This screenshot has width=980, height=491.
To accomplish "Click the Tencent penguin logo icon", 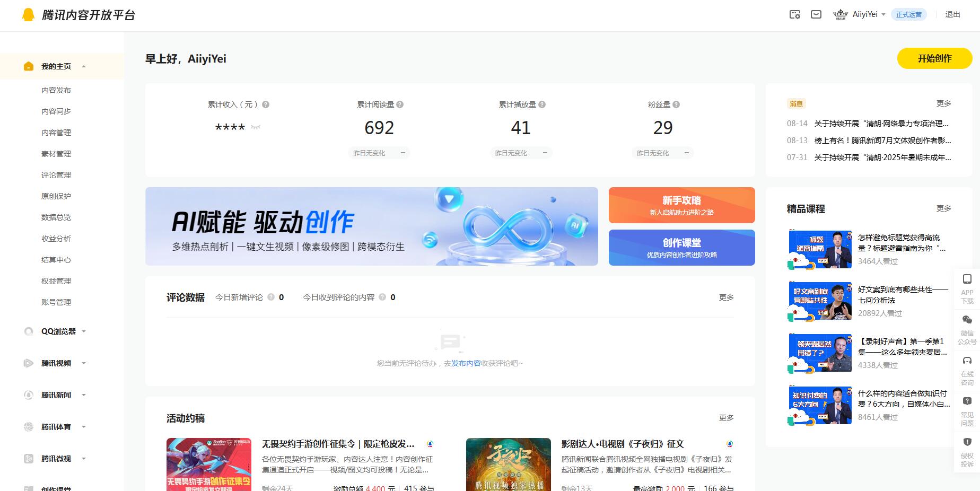I will 29,14.
